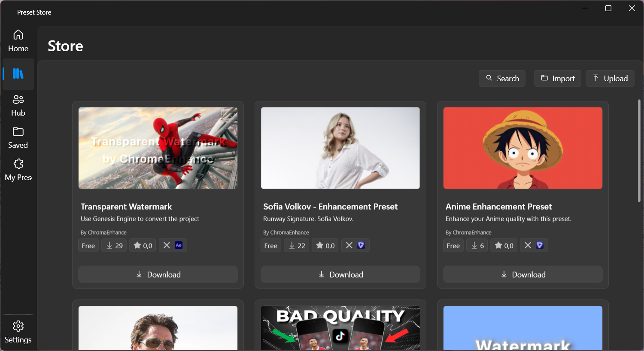Go to the Home page in sidebar

[18, 41]
